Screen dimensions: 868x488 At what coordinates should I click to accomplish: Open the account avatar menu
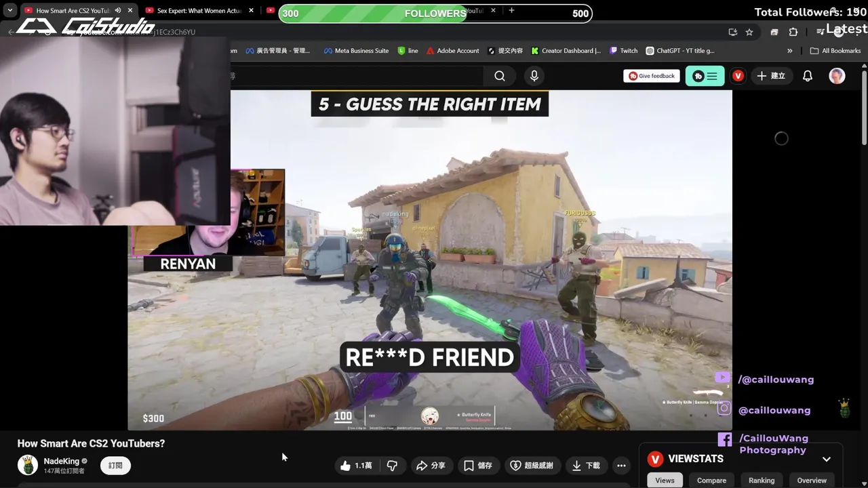pos(837,76)
